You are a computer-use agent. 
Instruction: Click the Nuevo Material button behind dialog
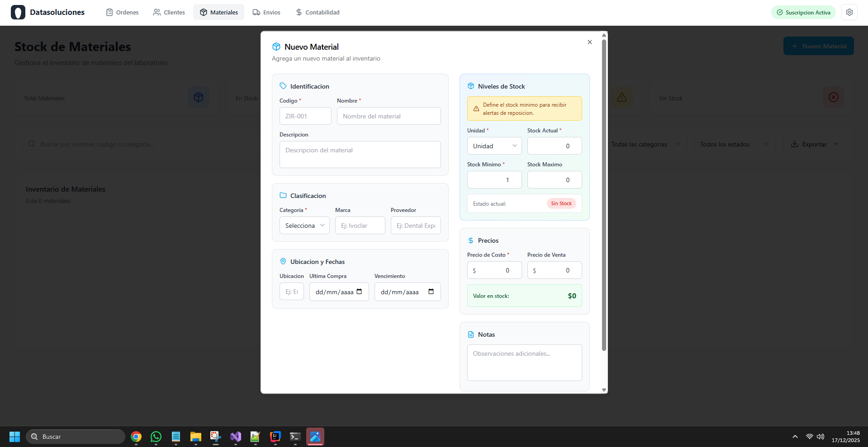[819, 46]
